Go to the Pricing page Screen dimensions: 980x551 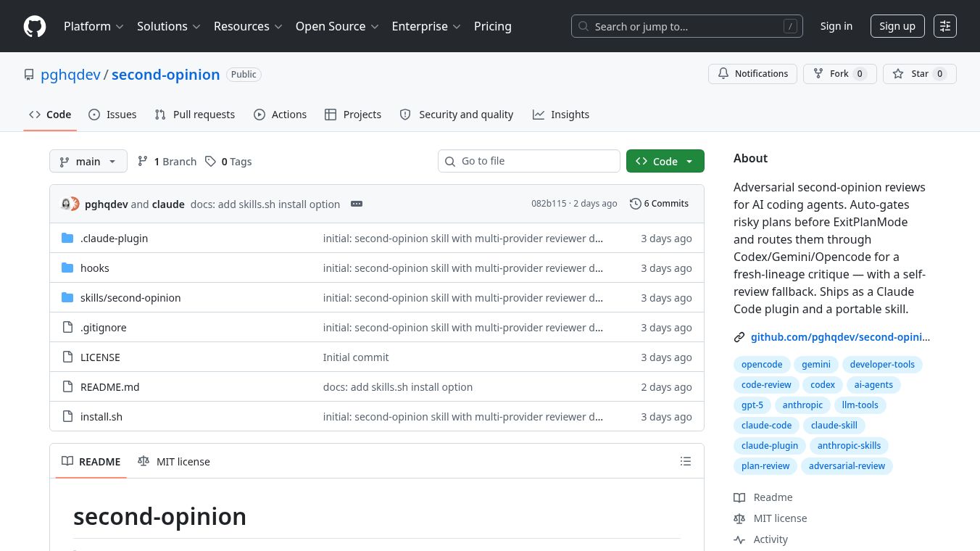pyautogui.click(x=493, y=26)
